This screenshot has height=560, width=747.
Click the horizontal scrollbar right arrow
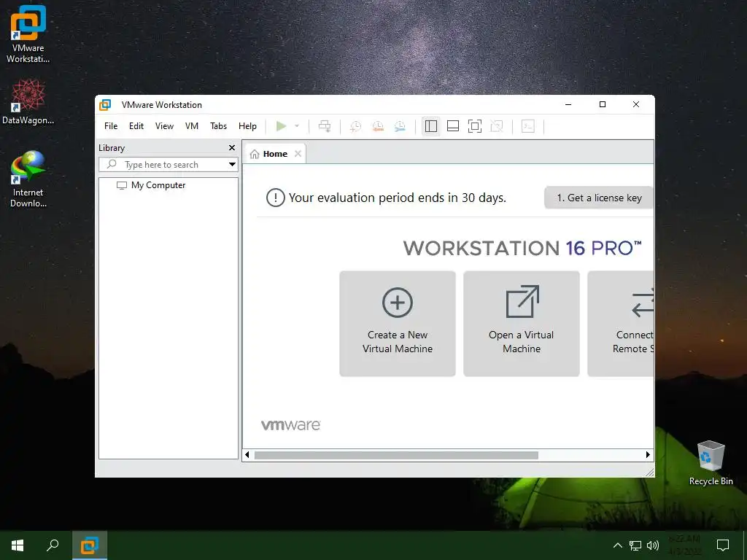pyautogui.click(x=648, y=455)
